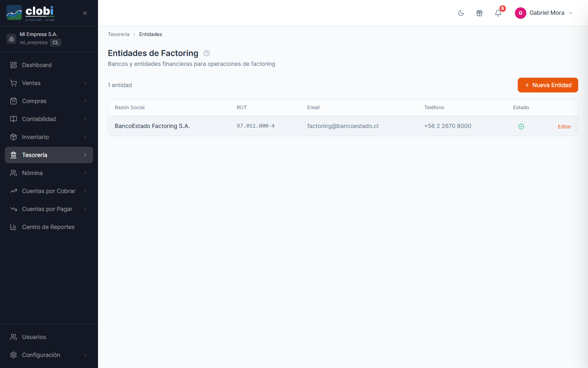Open the Inventario menu item
This screenshot has width=588, height=368.
tap(49, 137)
